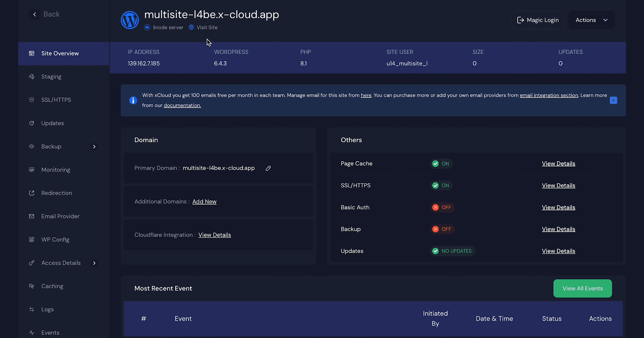
Task: Click the SSL/HTTPS shield icon in sidebar
Action: click(32, 100)
